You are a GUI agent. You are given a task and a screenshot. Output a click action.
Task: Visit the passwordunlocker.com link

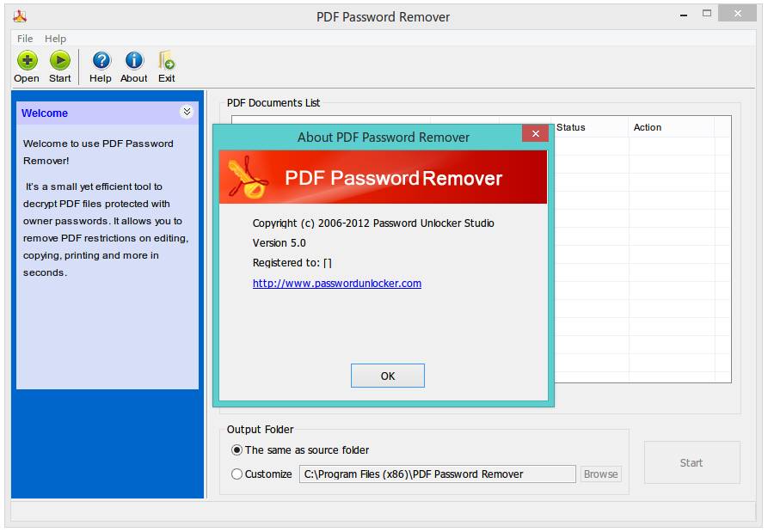click(336, 283)
